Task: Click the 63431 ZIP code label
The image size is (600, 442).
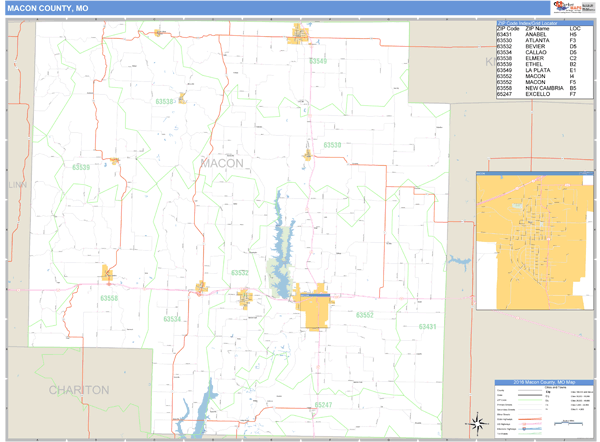Action: click(x=427, y=327)
